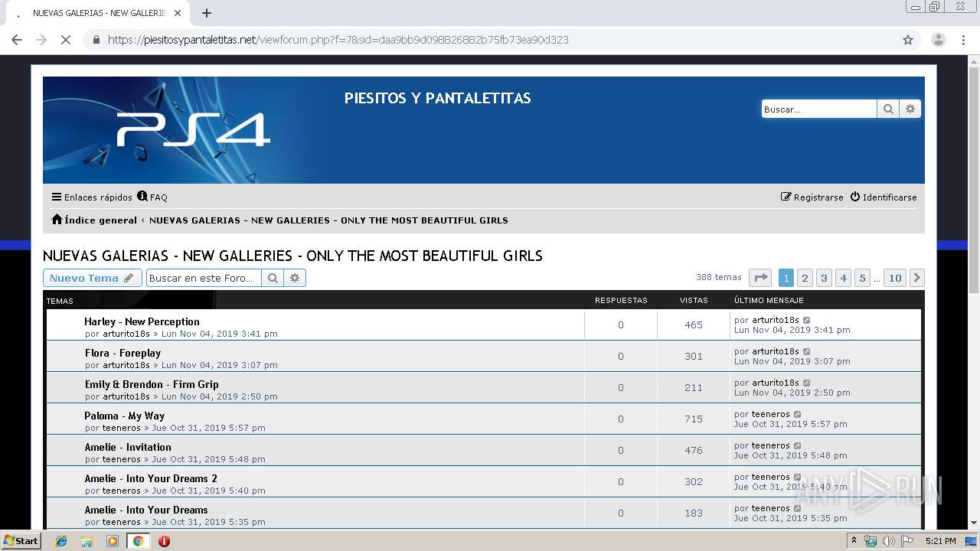Open file explorer folder in taskbar
The image size is (980, 551).
(87, 541)
